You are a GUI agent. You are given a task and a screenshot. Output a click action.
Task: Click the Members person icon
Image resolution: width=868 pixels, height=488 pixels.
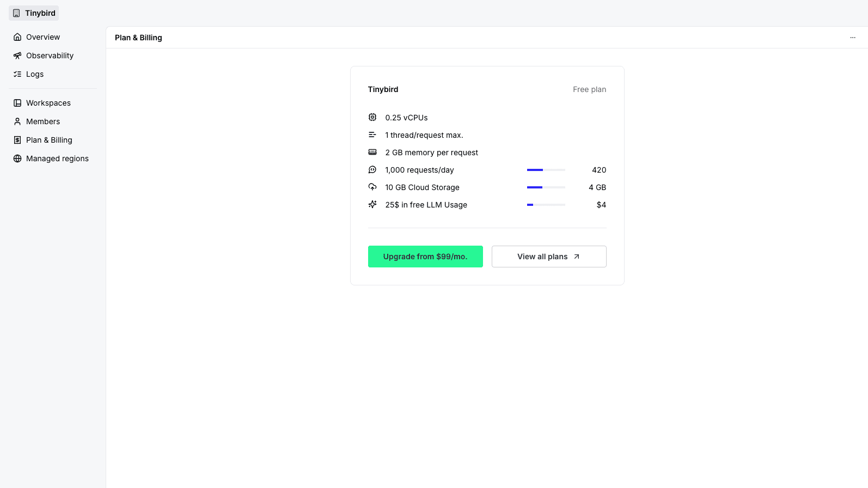17,121
